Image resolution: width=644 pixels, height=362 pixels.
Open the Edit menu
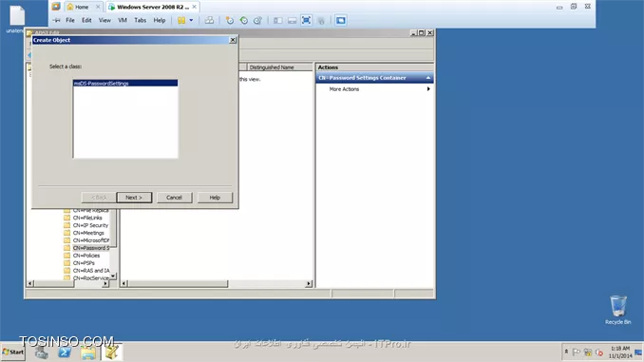[x=86, y=20]
